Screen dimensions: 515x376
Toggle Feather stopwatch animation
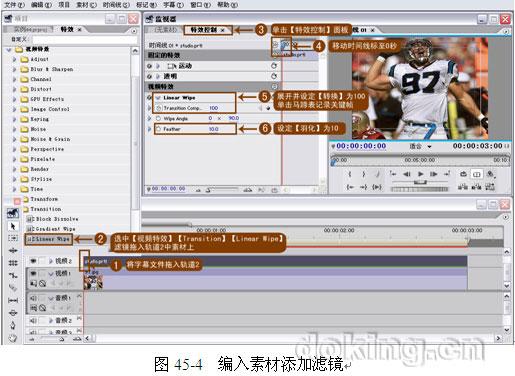[158, 129]
